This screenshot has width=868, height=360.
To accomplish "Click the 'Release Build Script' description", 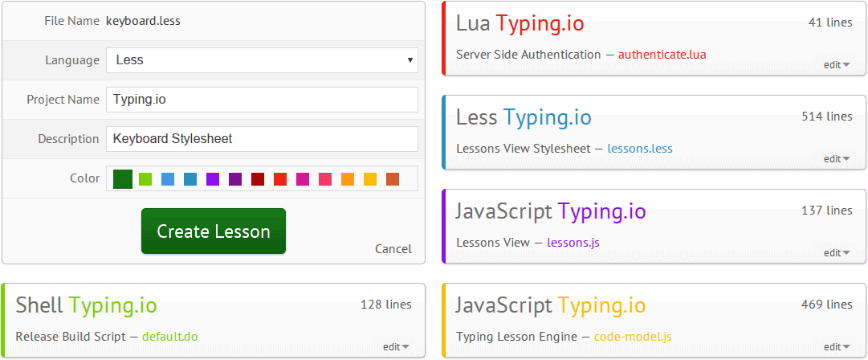I will coord(71,337).
